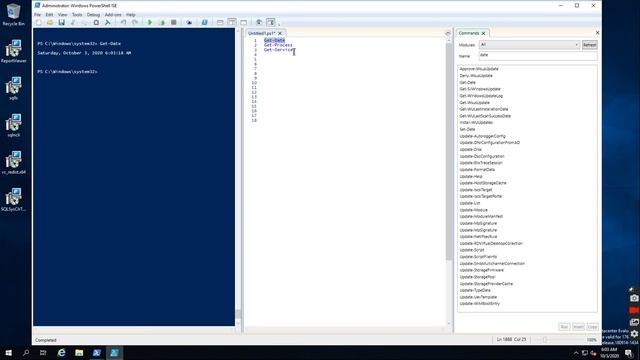Screen dimensions: 640x360
Task: Launch Internet Explorer from the taskbar
Action: pos(61,353)
